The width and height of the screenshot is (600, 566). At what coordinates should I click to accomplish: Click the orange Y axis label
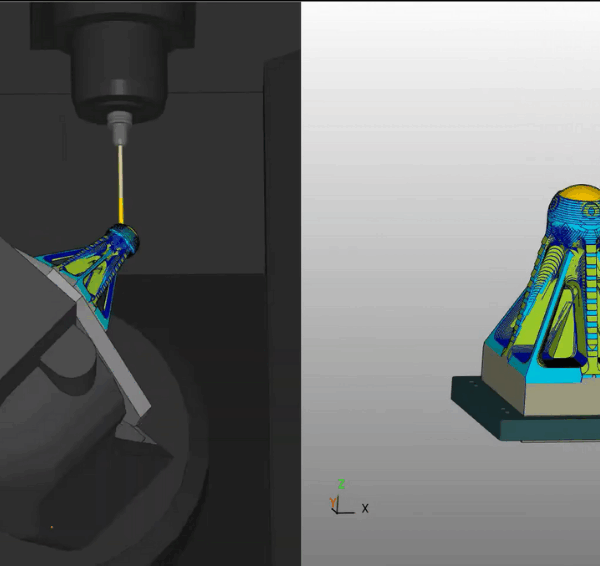tap(332, 502)
